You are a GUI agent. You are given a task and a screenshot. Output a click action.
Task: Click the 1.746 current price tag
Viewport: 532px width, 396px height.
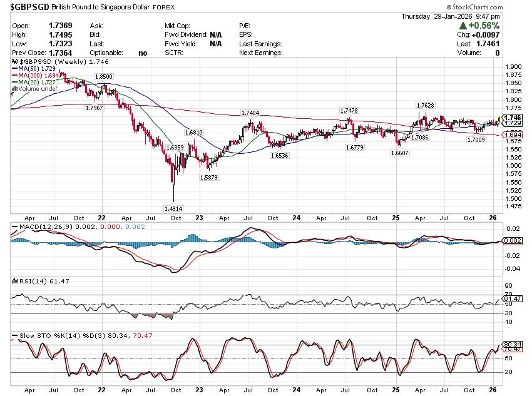pyautogui.click(x=513, y=118)
